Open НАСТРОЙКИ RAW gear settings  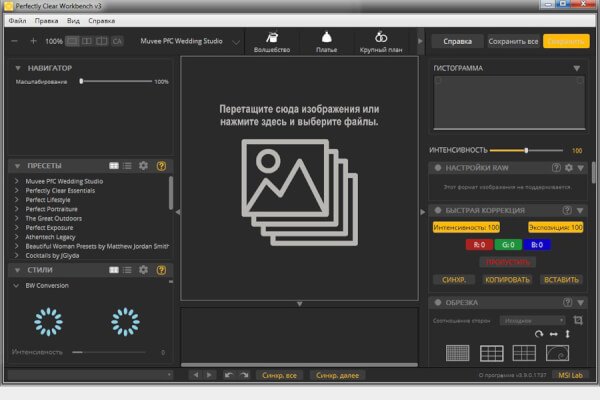(x=569, y=168)
